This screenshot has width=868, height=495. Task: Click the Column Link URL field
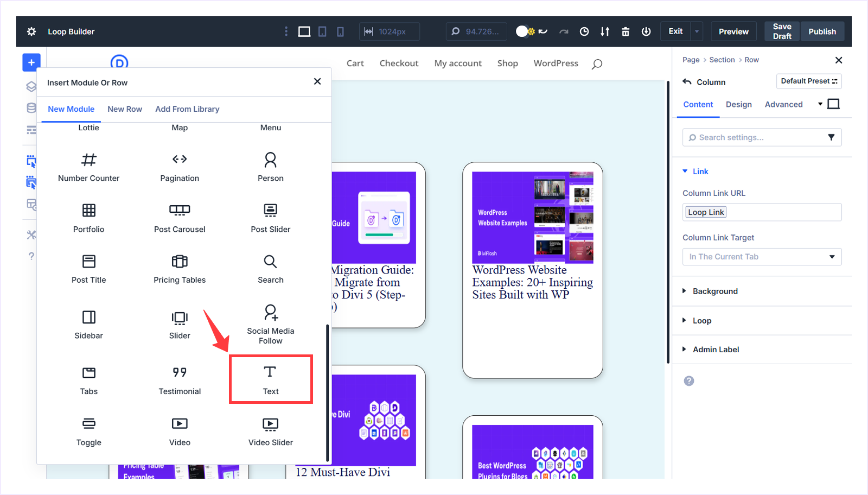(x=761, y=212)
